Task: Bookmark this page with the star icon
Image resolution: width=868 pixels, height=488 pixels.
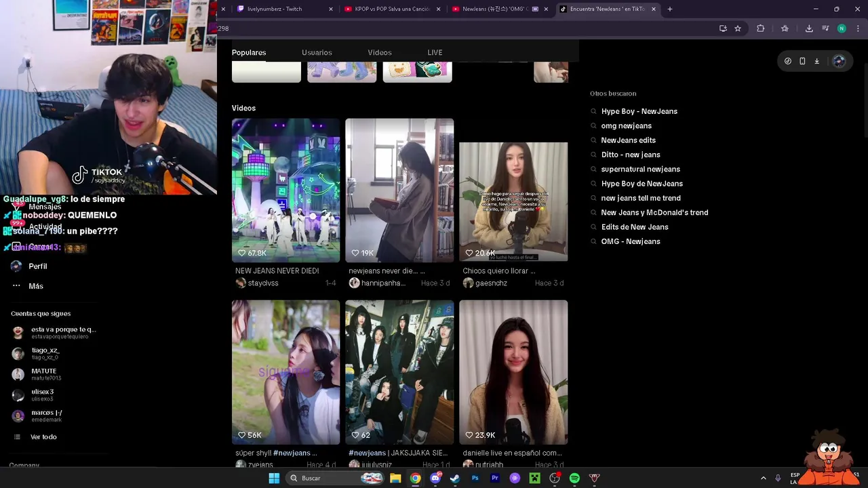Action: click(738, 28)
